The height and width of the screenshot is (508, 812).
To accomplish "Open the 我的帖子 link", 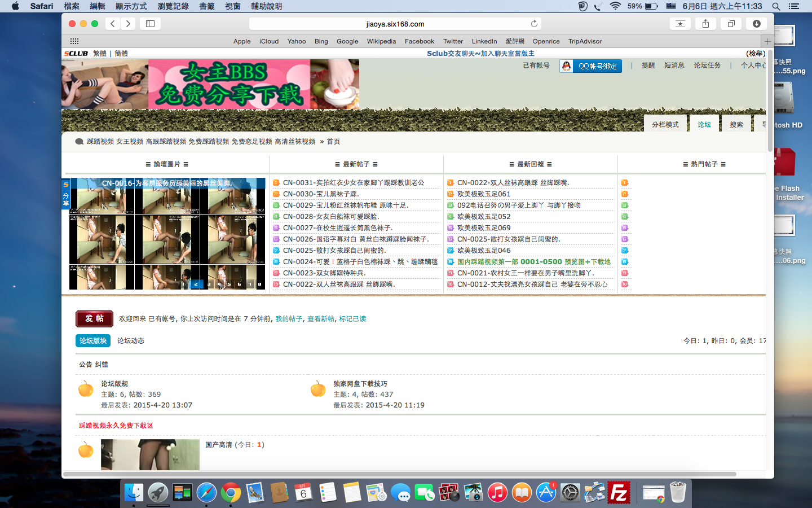I will 289,319.
